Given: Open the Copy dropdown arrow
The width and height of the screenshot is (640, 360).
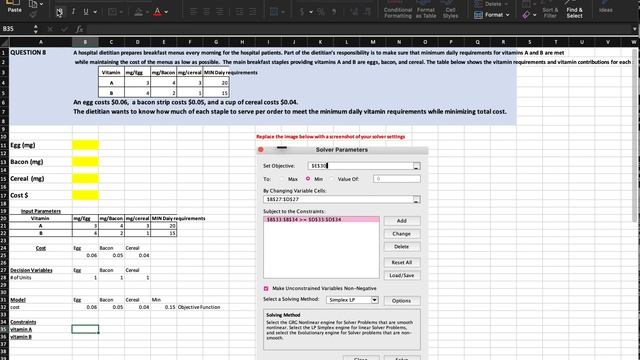Looking at the screenshot, I should tap(41, 4).
